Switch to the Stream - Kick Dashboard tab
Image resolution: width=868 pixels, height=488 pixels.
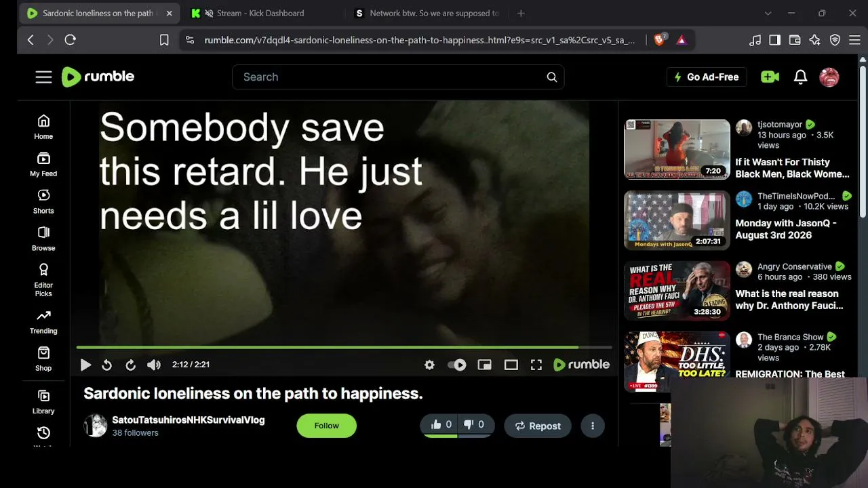tap(260, 13)
